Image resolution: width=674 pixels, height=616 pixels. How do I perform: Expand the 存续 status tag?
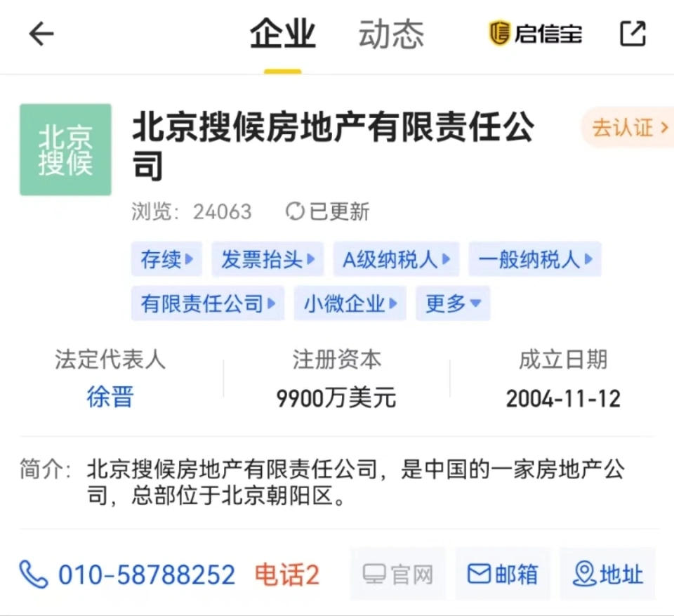[x=166, y=260]
